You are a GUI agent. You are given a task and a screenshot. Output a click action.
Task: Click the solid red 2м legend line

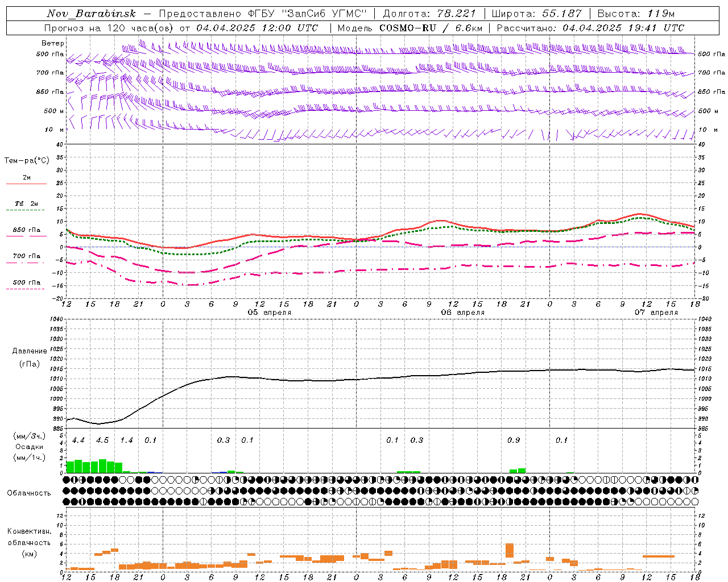(26, 184)
